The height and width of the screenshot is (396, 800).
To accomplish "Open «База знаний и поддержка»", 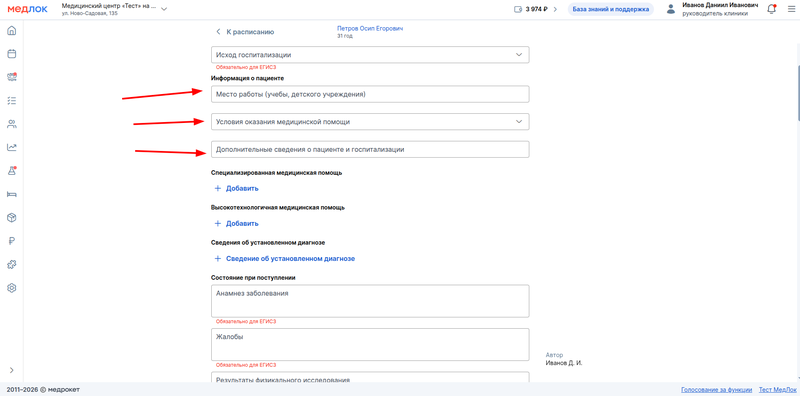I will [x=611, y=9].
